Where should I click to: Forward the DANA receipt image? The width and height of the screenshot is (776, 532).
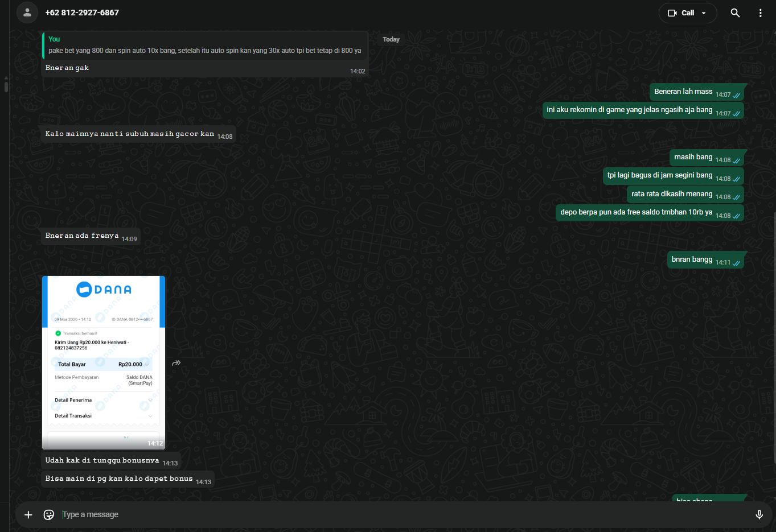176,363
